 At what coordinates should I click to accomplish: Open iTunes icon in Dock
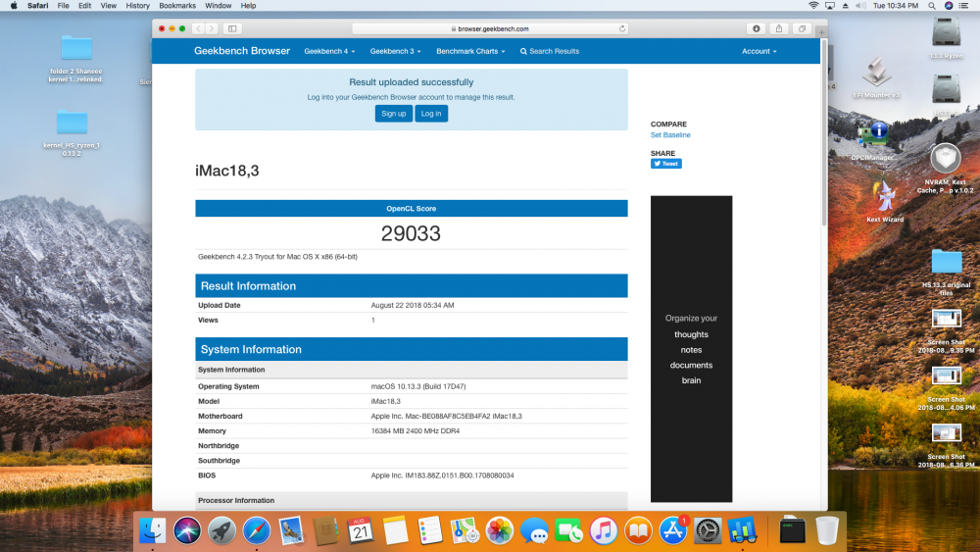(x=603, y=530)
